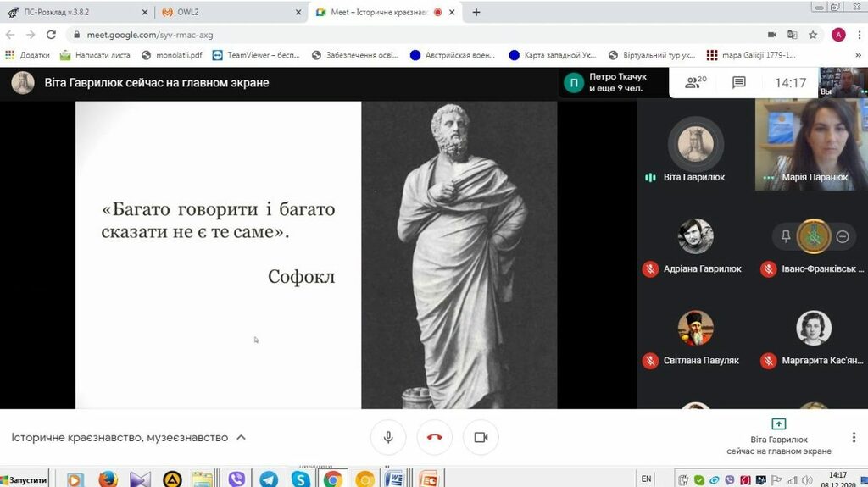Expand meeting details for Історичне краєзнавство, музеєзнавство
Screen dimensions: 868x487
(x=241, y=438)
